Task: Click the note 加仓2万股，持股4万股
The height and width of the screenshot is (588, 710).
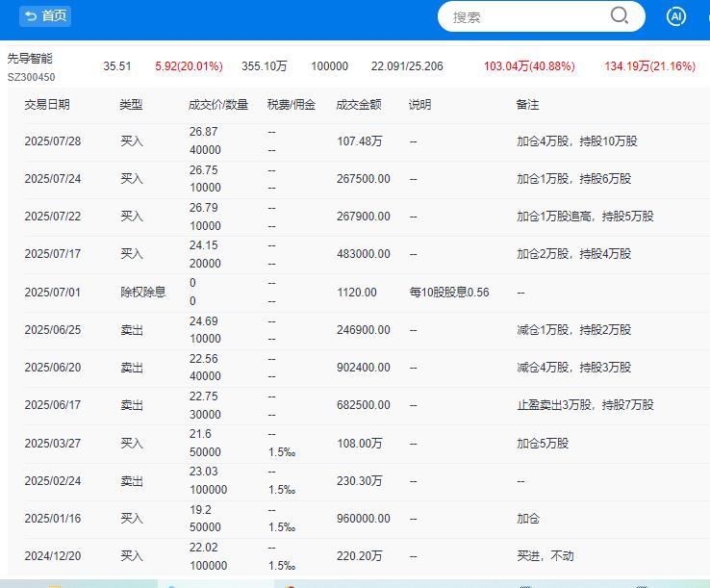Action: (574, 254)
